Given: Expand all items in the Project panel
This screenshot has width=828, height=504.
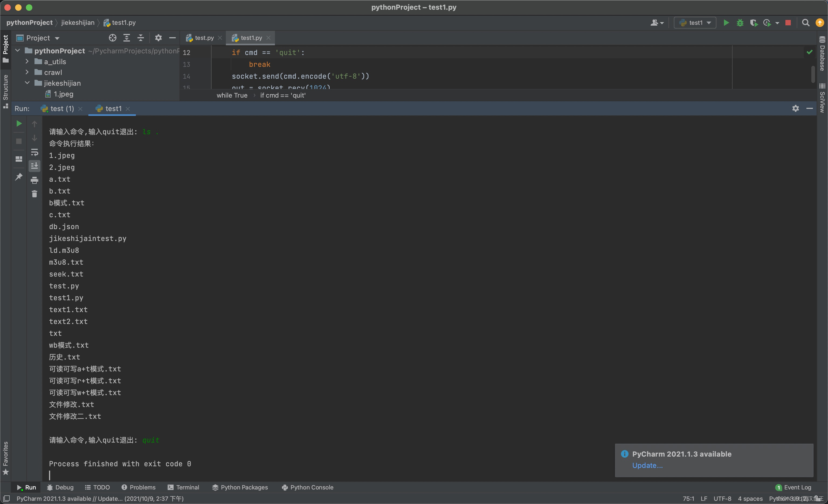Looking at the screenshot, I should click(127, 38).
